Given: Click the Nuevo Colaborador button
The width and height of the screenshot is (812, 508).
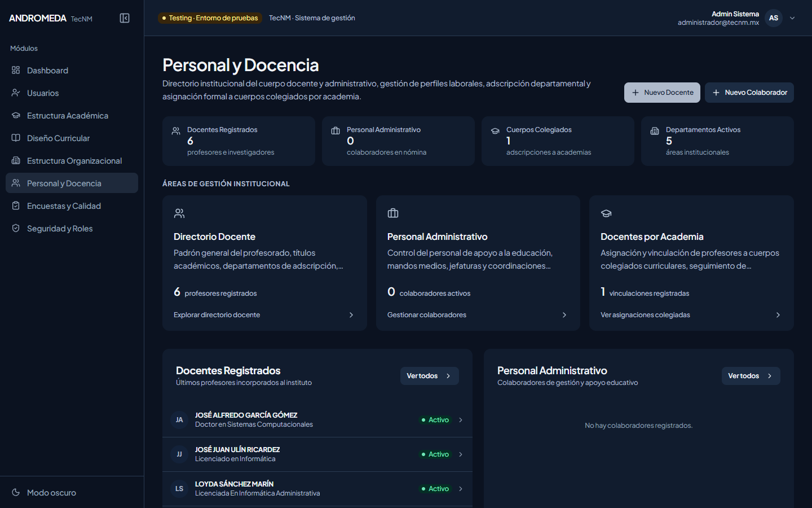Looking at the screenshot, I should coord(749,93).
